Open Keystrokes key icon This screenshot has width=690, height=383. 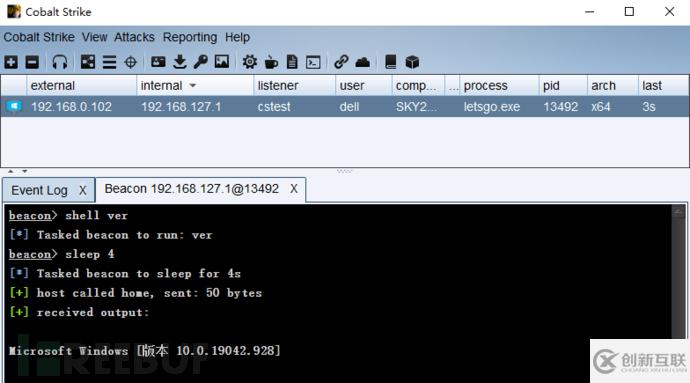(x=201, y=62)
